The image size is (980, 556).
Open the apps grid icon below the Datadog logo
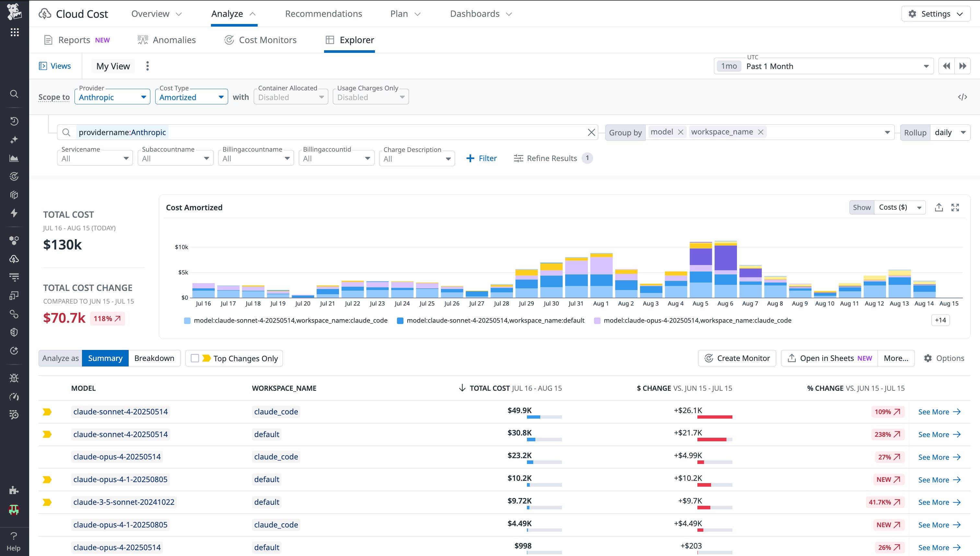tap(14, 32)
